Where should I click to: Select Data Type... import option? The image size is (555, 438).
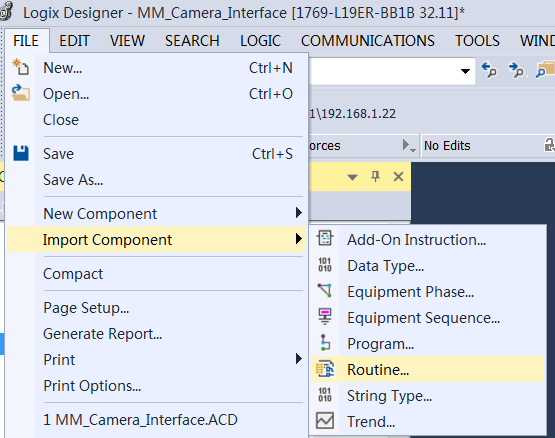coord(428,266)
